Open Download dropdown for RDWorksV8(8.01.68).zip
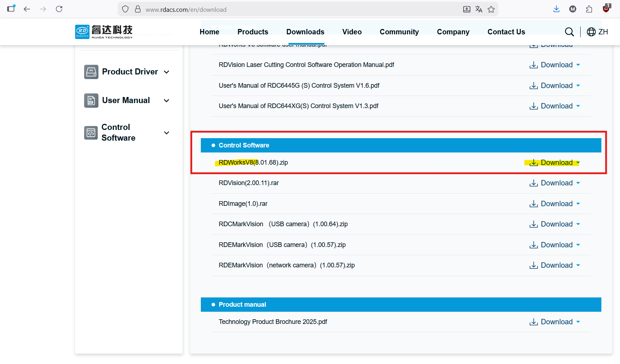The image size is (620, 364). (578, 162)
